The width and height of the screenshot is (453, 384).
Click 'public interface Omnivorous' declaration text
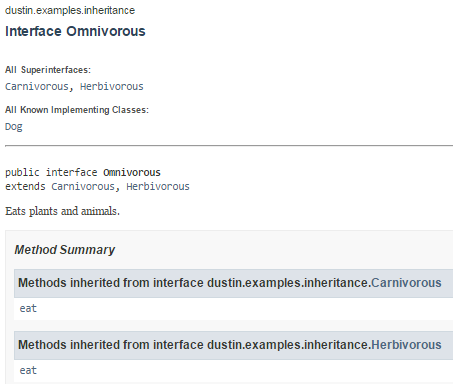click(x=83, y=172)
